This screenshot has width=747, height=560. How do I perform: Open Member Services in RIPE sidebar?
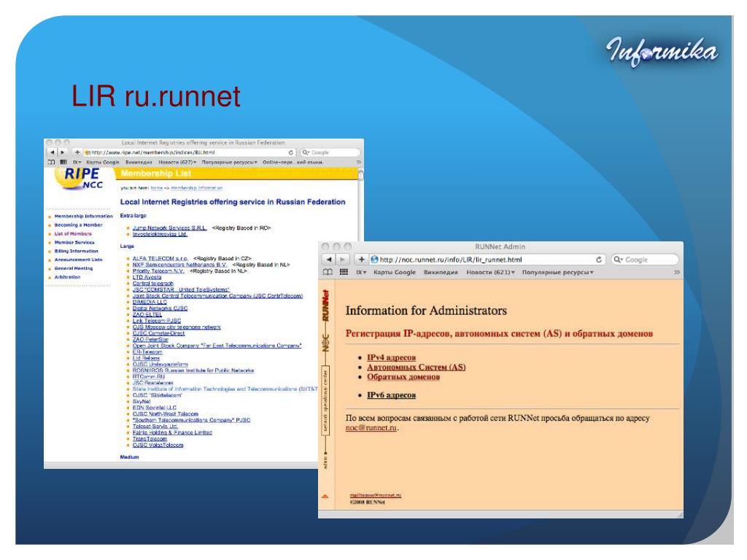[x=74, y=242]
